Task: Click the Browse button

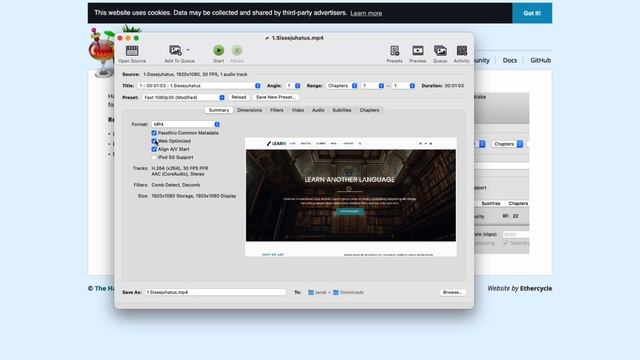Action: (x=453, y=292)
